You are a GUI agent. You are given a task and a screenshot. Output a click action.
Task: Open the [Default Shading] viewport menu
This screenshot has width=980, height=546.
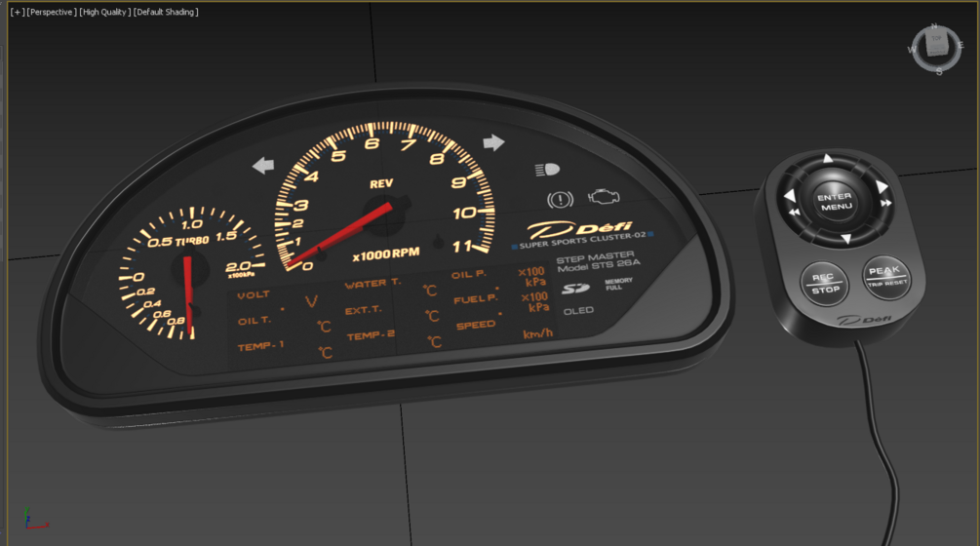pos(166,12)
